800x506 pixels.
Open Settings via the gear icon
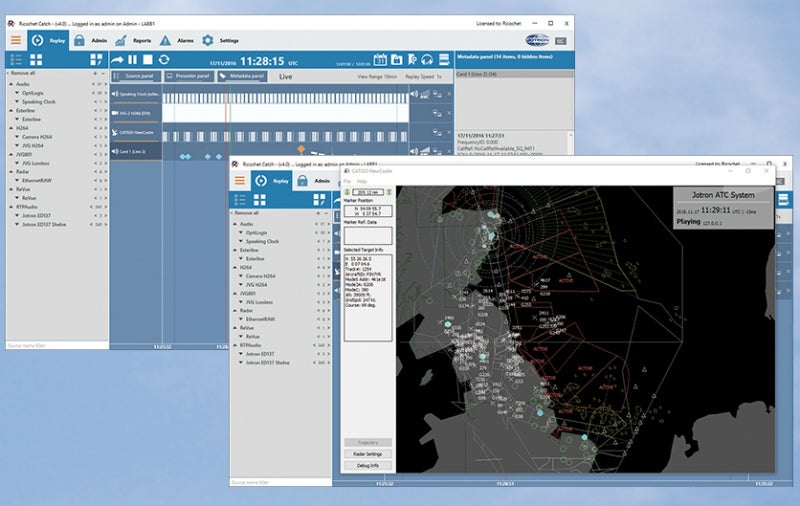(x=208, y=40)
